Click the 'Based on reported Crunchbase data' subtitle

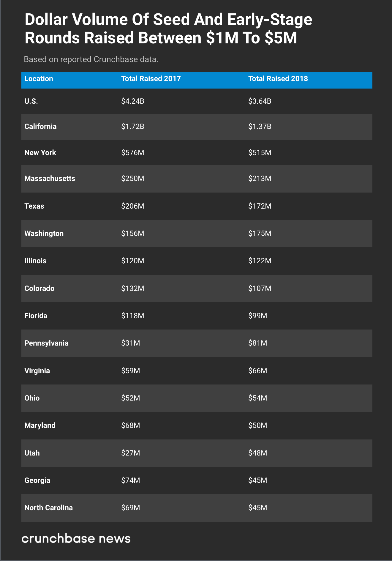[91, 59]
